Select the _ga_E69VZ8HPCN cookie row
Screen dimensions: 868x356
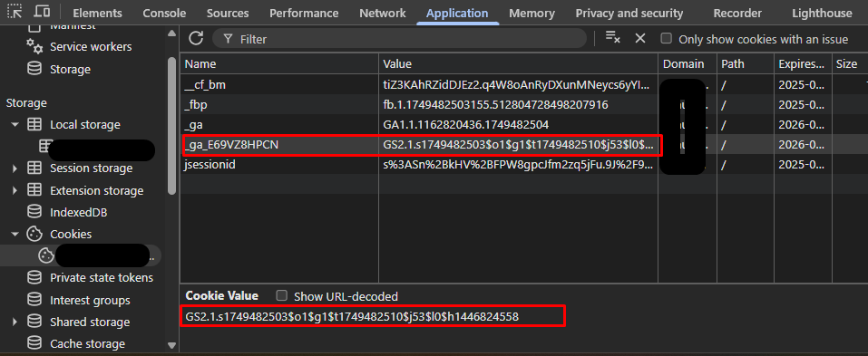tap(524, 145)
